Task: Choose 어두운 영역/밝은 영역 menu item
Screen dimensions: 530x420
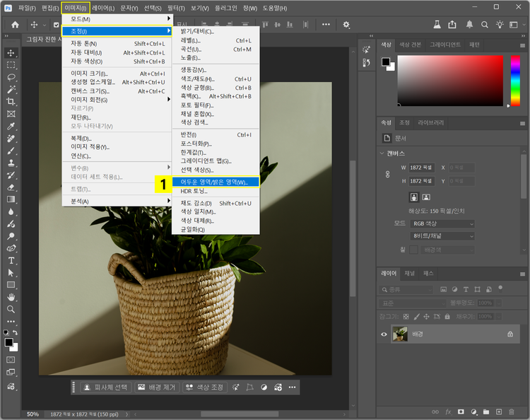Action: pos(214,182)
